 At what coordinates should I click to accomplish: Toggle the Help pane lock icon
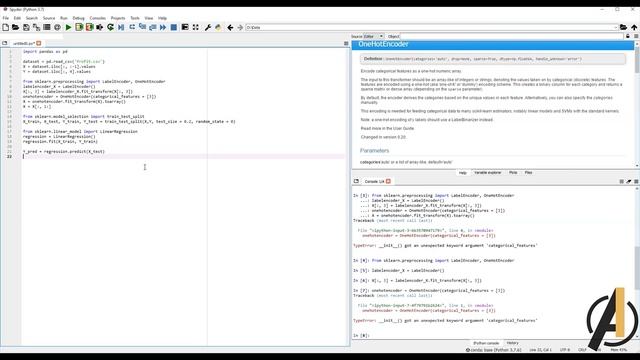click(x=628, y=36)
